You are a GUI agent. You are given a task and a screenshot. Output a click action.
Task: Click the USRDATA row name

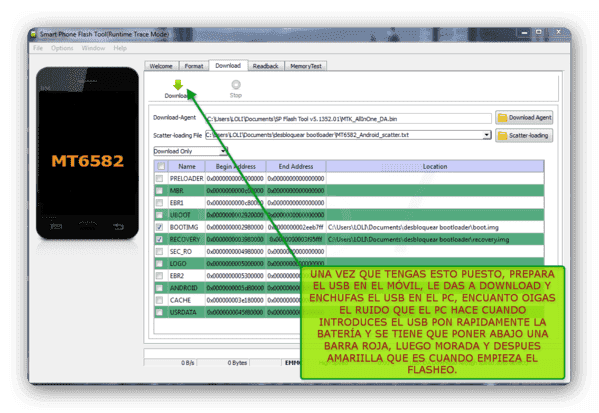coord(183,313)
